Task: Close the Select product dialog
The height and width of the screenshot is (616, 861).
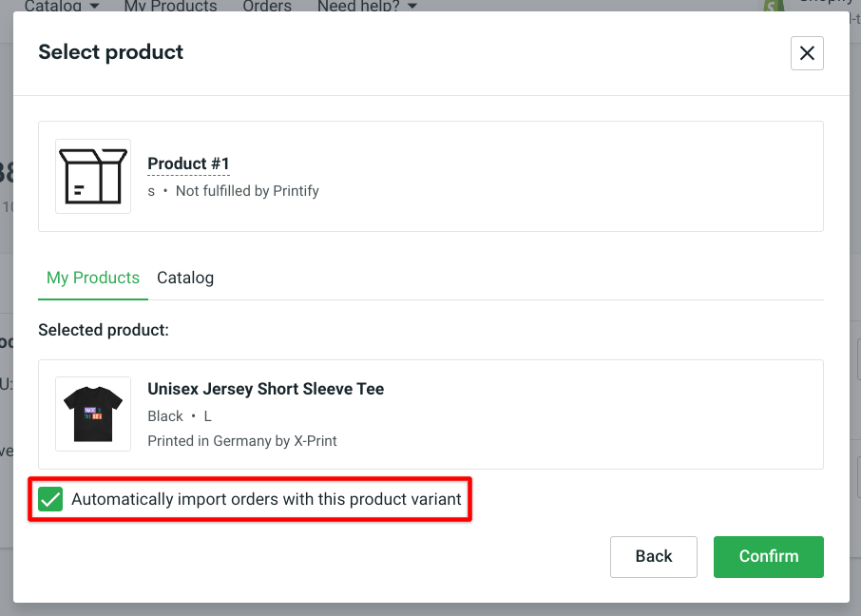Action: click(807, 53)
